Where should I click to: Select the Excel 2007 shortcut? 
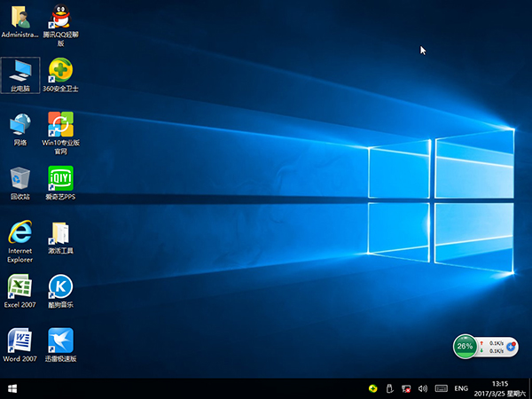coord(20,286)
